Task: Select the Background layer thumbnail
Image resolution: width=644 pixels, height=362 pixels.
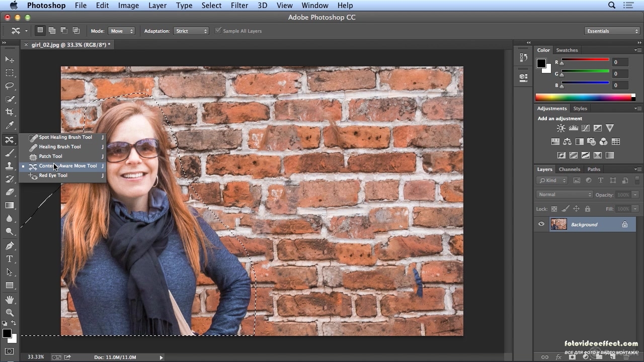Action: pyautogui.click(x=558, y=224)
